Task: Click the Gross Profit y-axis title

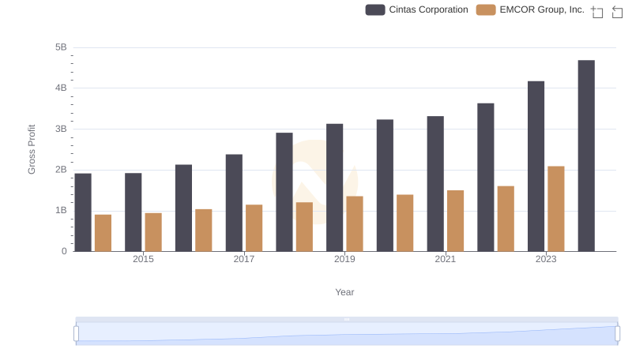Action: (x=32, y=149)
